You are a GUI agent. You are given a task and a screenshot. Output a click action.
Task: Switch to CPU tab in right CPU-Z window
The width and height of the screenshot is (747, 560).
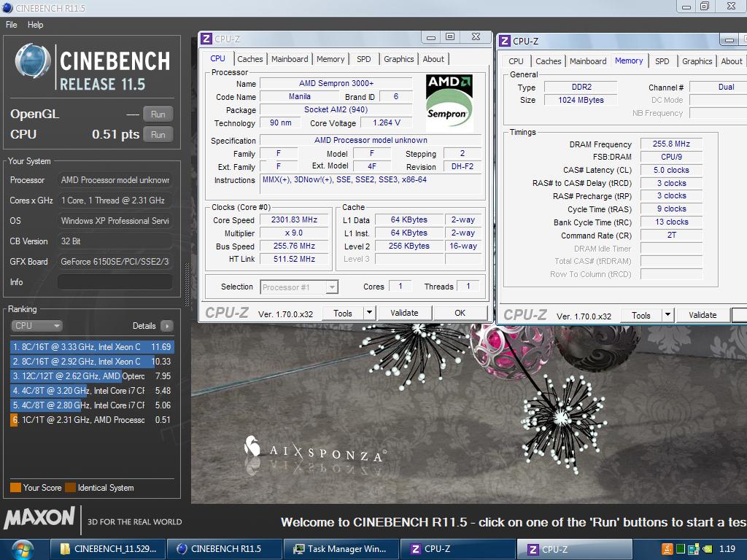pos(516,61)
